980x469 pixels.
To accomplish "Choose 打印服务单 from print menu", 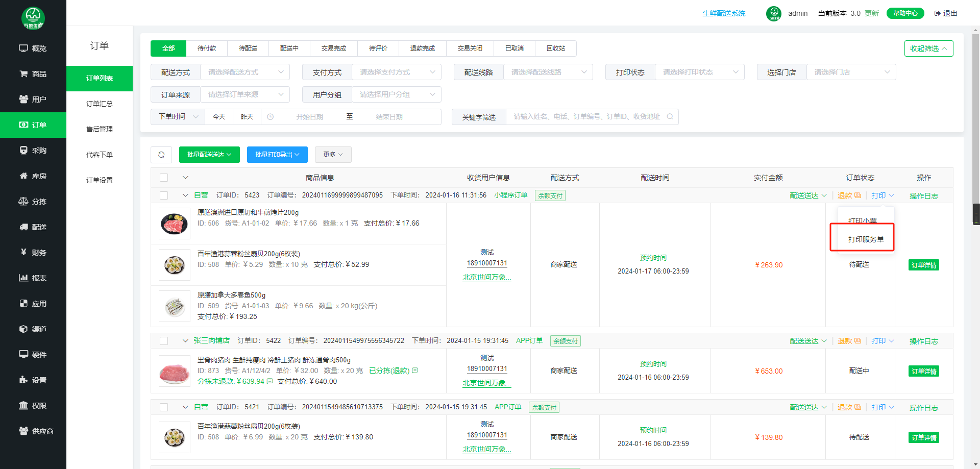I will (866, 239).
